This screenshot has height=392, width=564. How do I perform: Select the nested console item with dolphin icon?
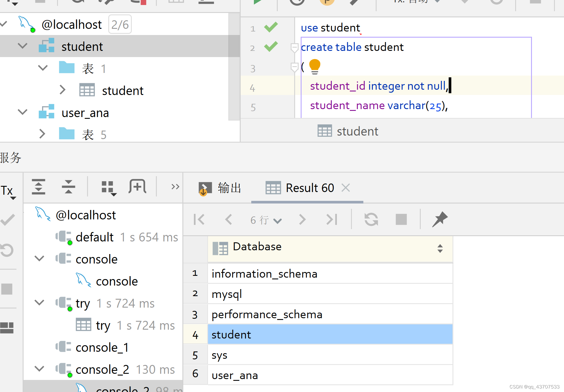(x=107, y=281)
